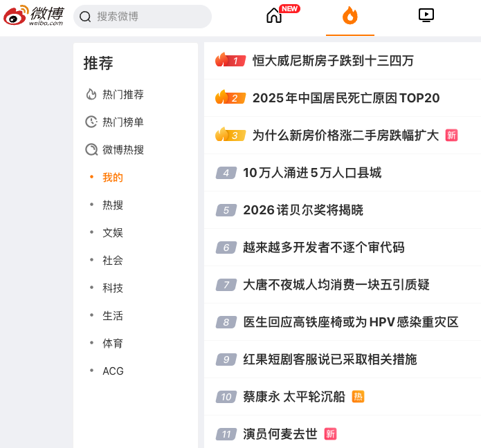The image size is (481, 448).
Task: Open the video tab icon
Action: click(x=426, y=15)
